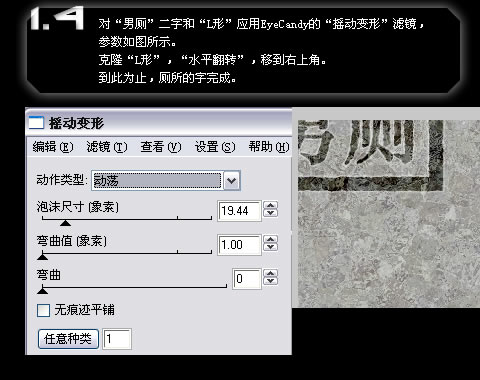This screenshot has height=380, width=480.
Task: Open the 查看(V) menu
Action: point(161,147)
